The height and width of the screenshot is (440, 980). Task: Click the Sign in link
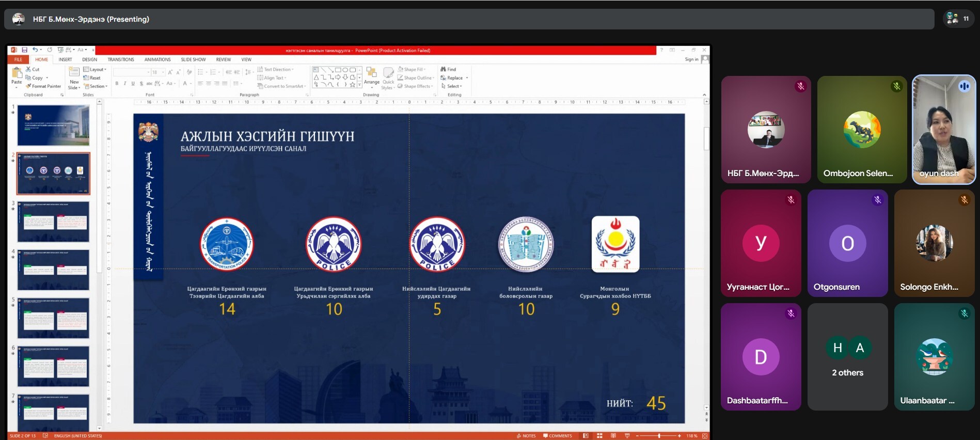click(691, 59)
